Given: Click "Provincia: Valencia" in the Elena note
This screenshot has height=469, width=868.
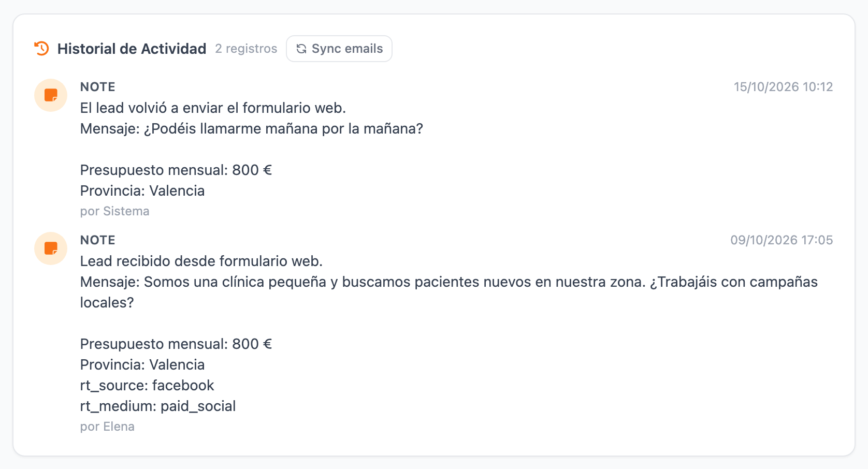Looking at the screenshot, I should 142,364.
